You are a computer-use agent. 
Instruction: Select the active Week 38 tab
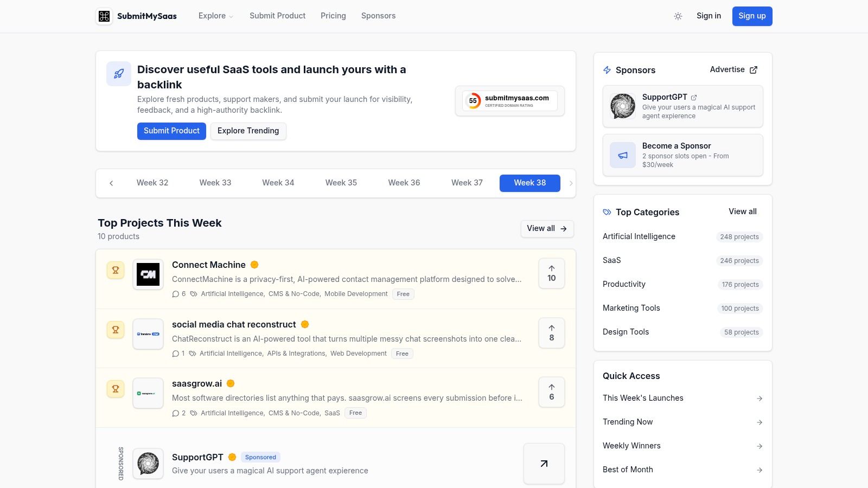[530, 183]
